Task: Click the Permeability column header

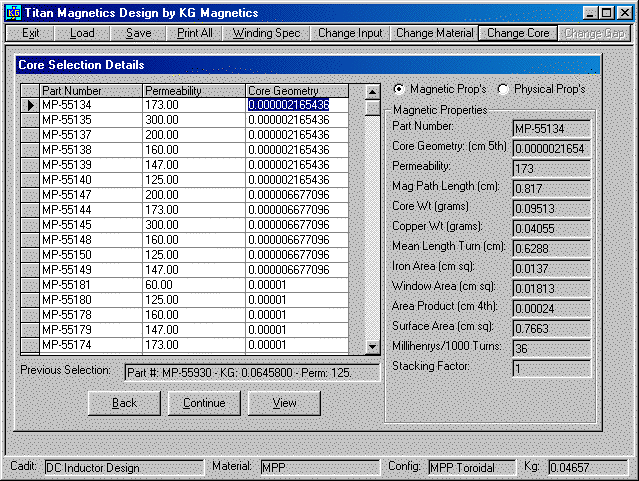Action: (194, 90)
